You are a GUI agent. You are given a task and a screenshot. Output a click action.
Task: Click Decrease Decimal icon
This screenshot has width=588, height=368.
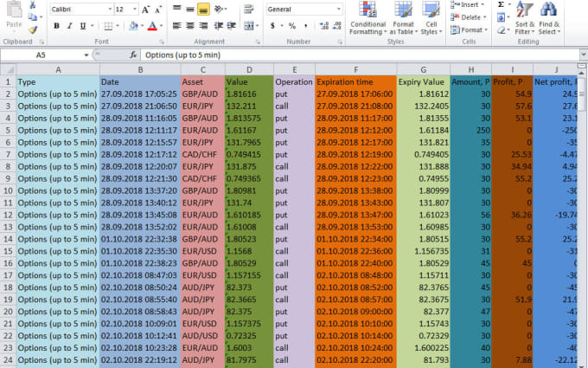[336, 26]
